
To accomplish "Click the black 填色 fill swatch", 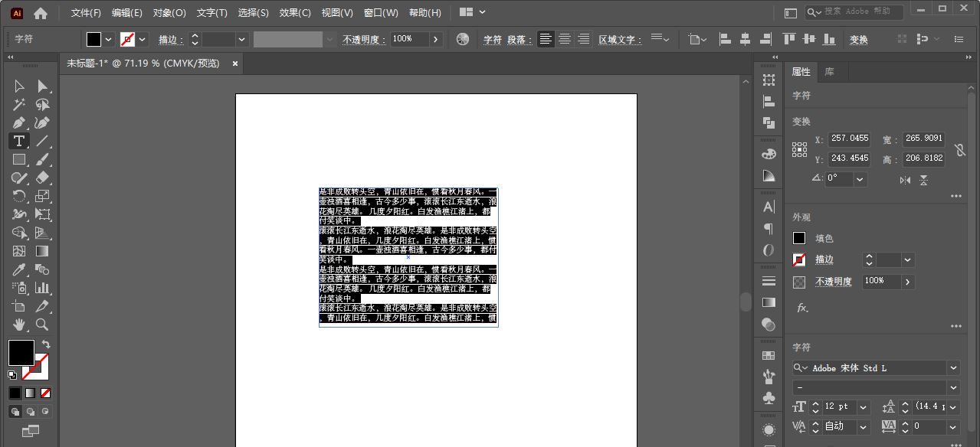I will (799, 239).
